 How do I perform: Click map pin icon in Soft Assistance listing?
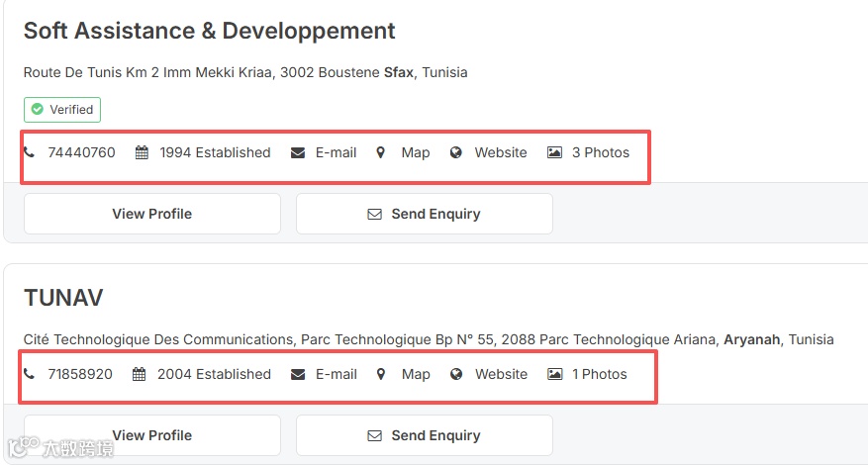[380, 152]
